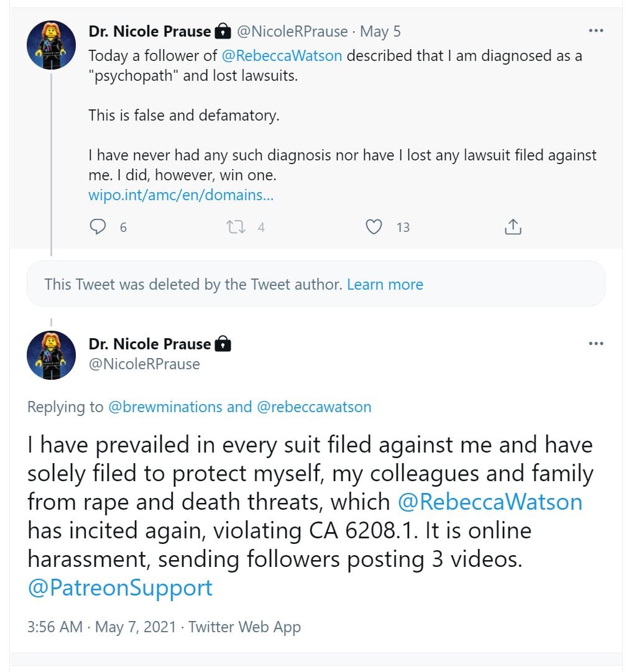This screenshot has height=672, width=631.
Task: Click the reply icon on the first tweet
Action: click(x=98, y=227)
